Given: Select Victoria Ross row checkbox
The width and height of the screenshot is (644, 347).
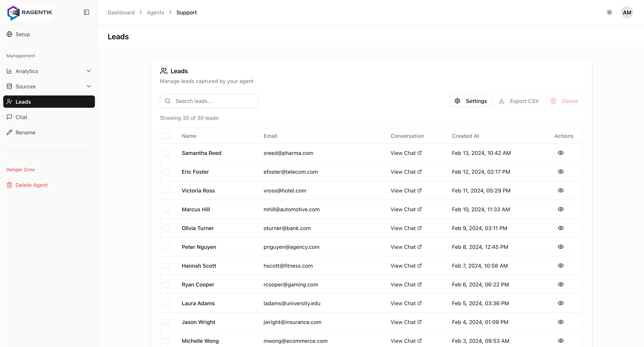Looking at the screenshot, I should click(x=166, y=191).
